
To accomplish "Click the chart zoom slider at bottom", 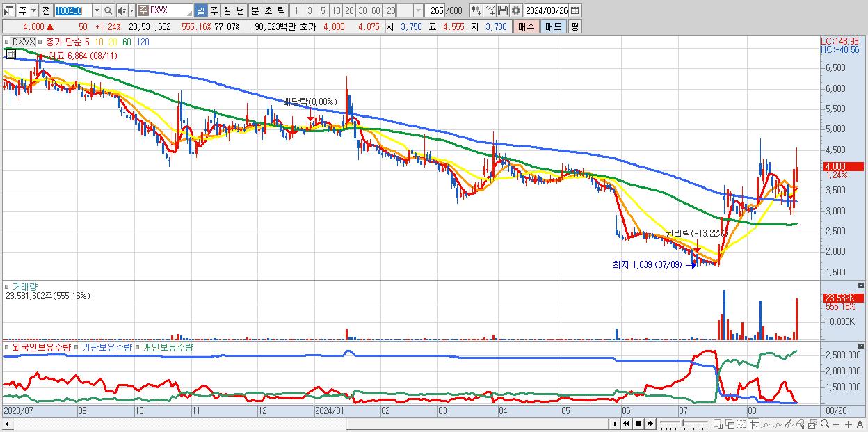I will click(684, 424).
